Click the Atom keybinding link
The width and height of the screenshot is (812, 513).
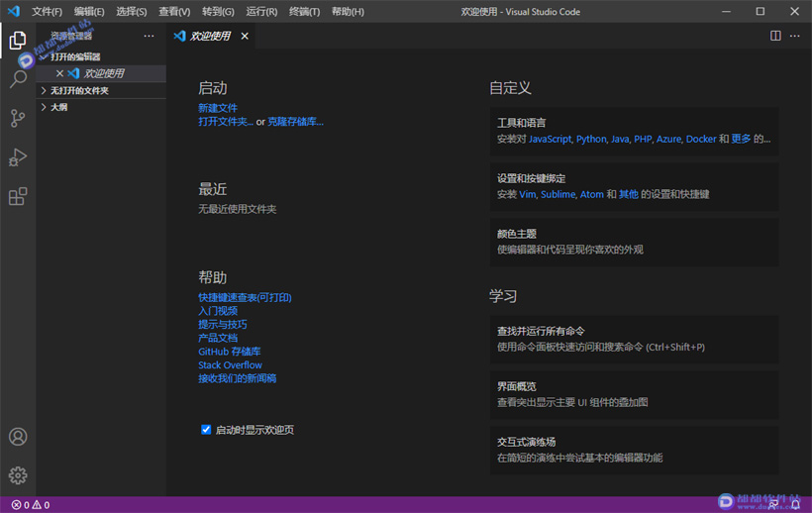[592, 194]
